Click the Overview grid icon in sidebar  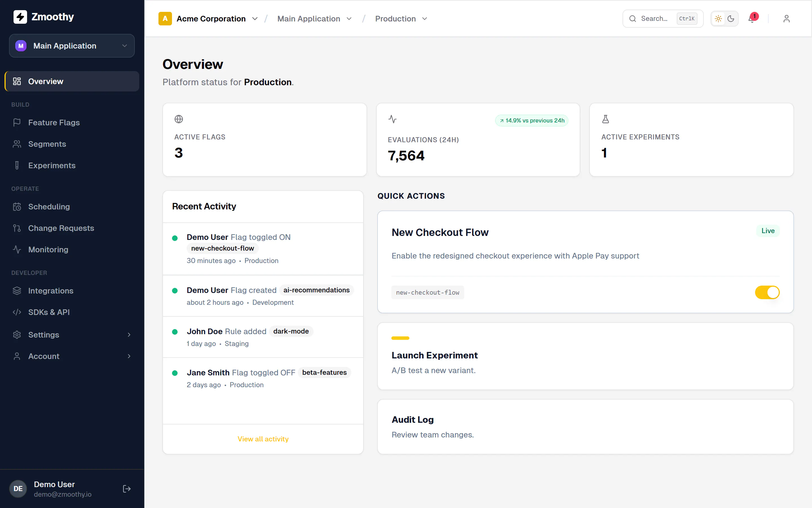click(x=17, y=81)
